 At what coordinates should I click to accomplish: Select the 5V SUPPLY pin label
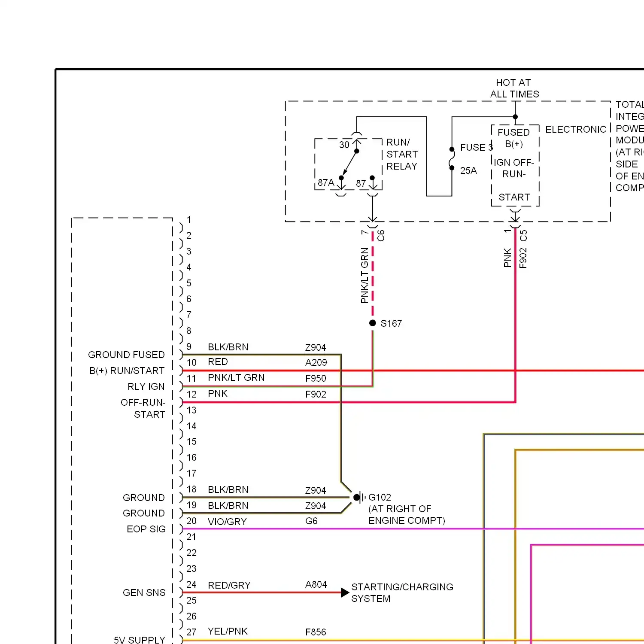(139, 640)
